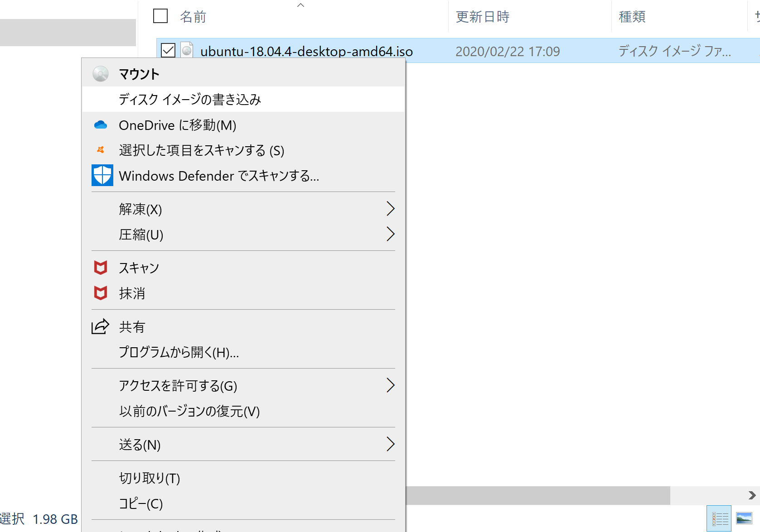Expand the 解凍(X) submenu arrow
The image size is (760, 532).
point(390,209)
